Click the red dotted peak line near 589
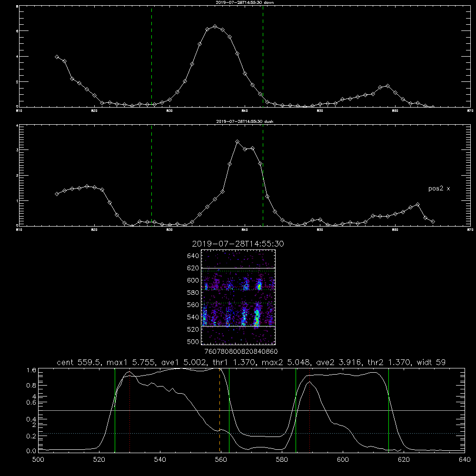This screenshot has width=476, height=476. click(x=310, y=410)
